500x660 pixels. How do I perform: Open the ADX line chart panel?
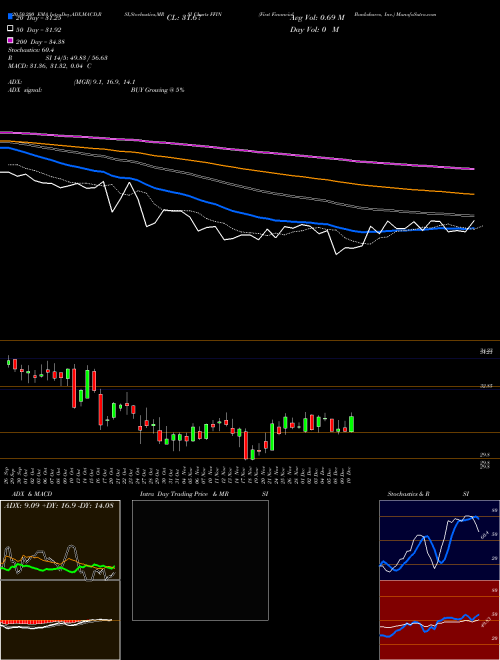pyautogui.click(x=60, y=540)
